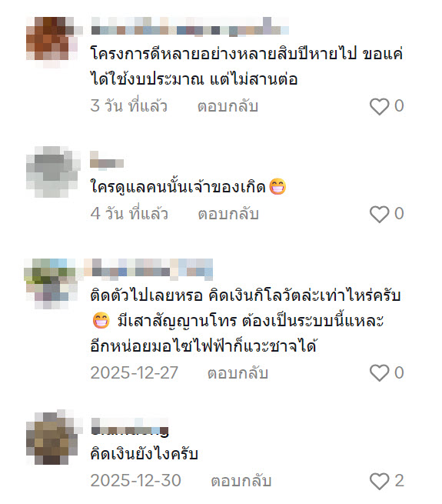Open the second commenter's gray avatar

pyautogui.click(x=52, y=172)
